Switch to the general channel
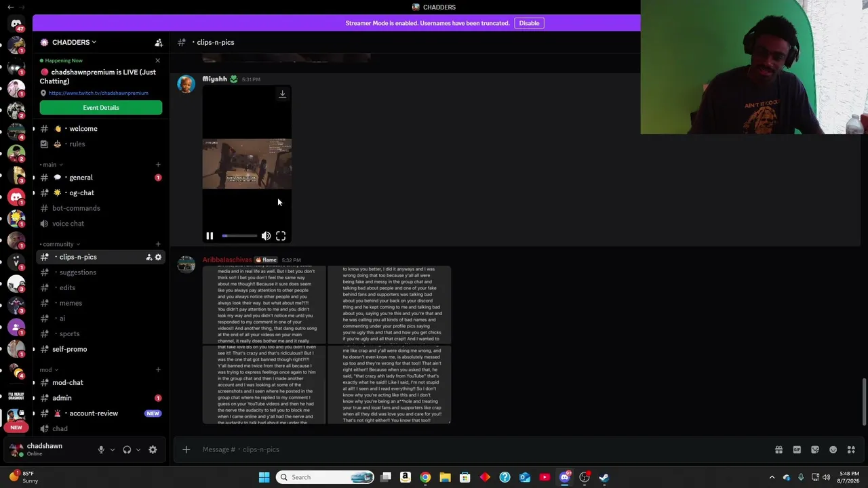This screenshot has width=868, height=488. click(100, 178)
